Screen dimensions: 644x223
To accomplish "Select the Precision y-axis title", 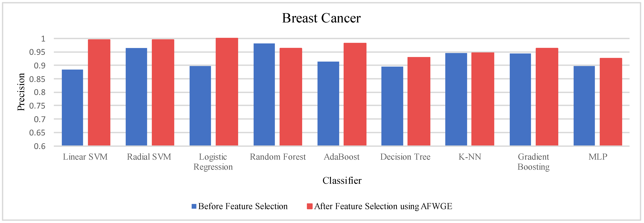I will click(x=21, y=92).
